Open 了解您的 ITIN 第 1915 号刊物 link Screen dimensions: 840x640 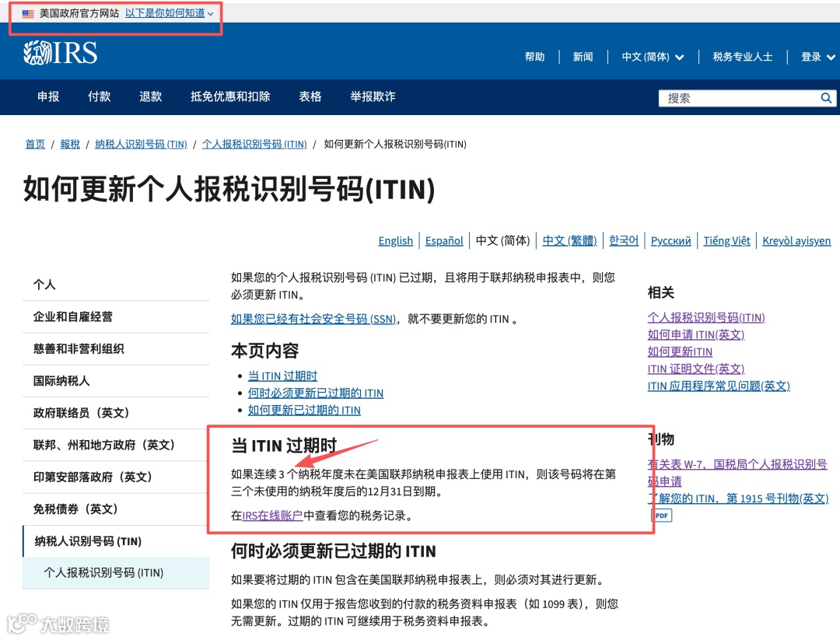coord(737,498)
